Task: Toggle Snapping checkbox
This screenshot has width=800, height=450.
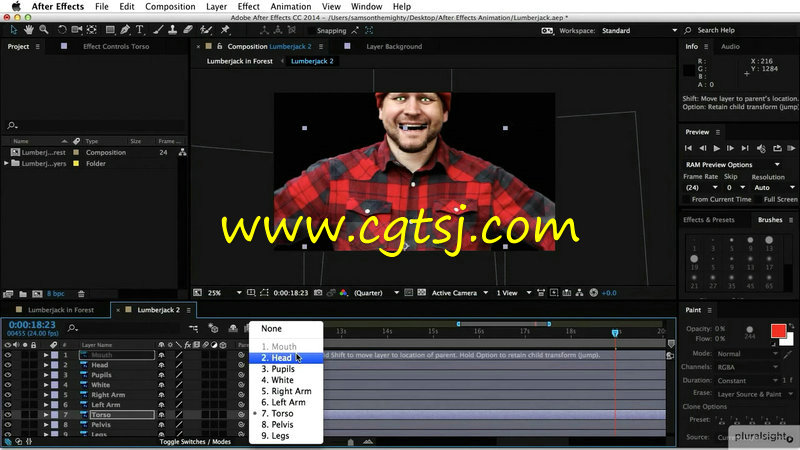Action: pos(311,31)
